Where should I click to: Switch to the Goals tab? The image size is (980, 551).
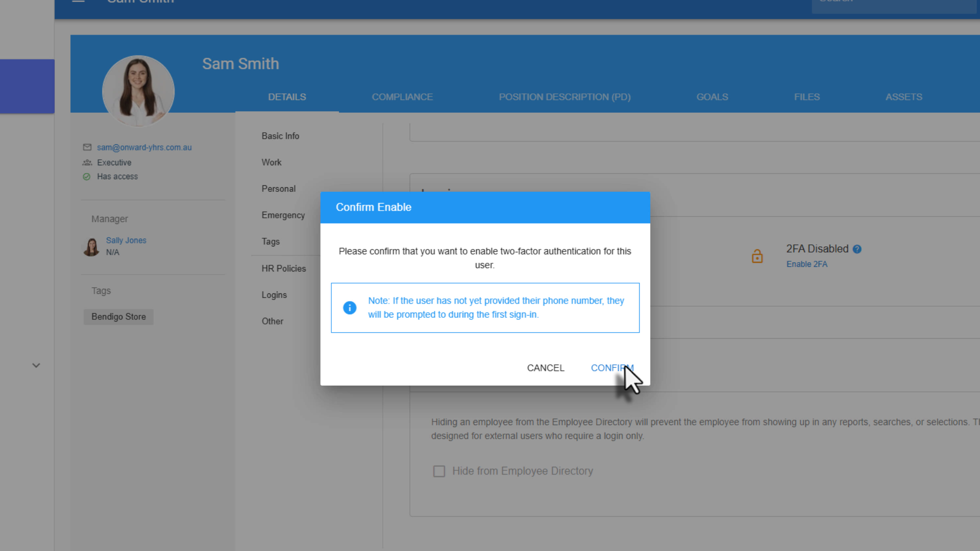pyautogui.click(x=712, y=97)
